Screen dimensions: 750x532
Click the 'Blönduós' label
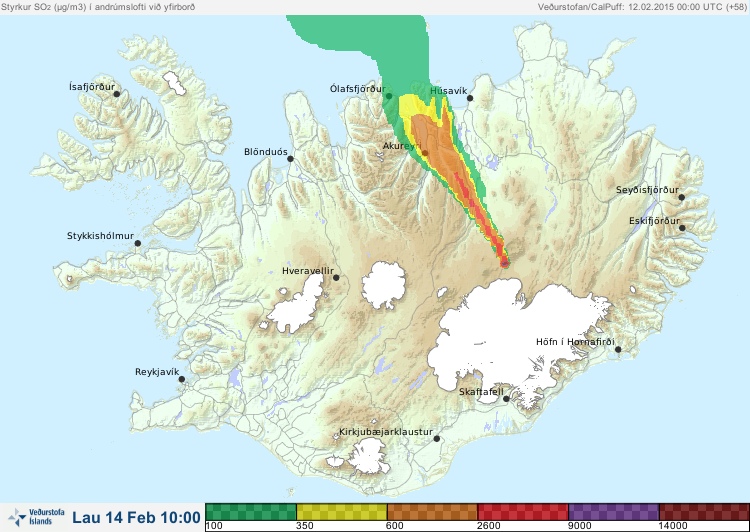click(x=266, y=152)
